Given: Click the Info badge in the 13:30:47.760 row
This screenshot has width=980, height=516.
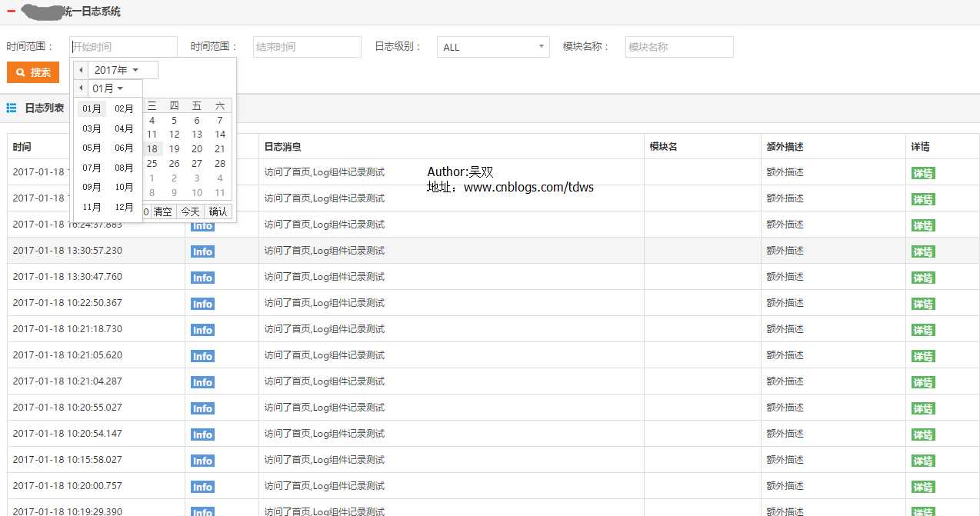Looking at the screenshot, I should [x=202, y=278].
